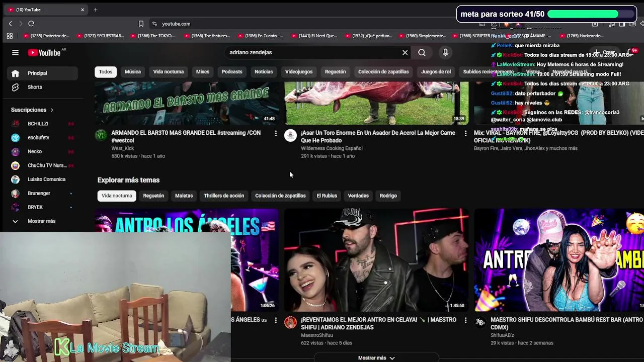The image size is (644, 362).
Task: Play the Asar Un Toro thumbnail
Action: pos(376,103)
